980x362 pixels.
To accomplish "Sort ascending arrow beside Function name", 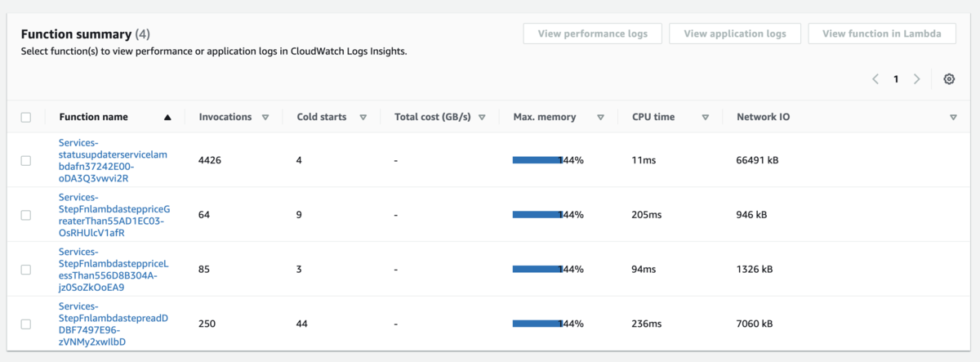I will click(x=167, y=118).
